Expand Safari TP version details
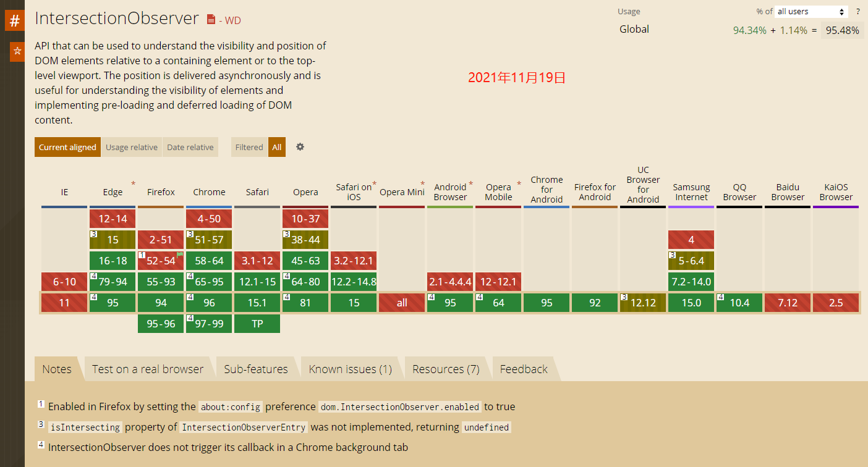This screenshot has height=467, width=868. coord(257,324)
